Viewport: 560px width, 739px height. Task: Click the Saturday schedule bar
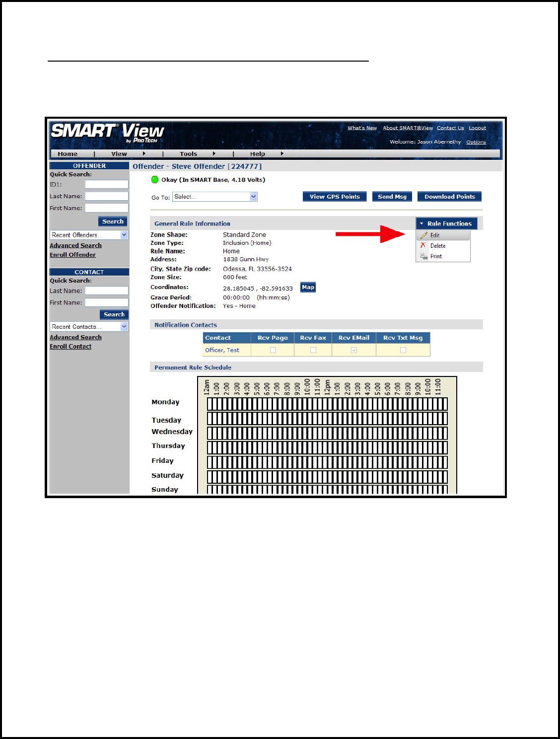click(x=327, y=477)
